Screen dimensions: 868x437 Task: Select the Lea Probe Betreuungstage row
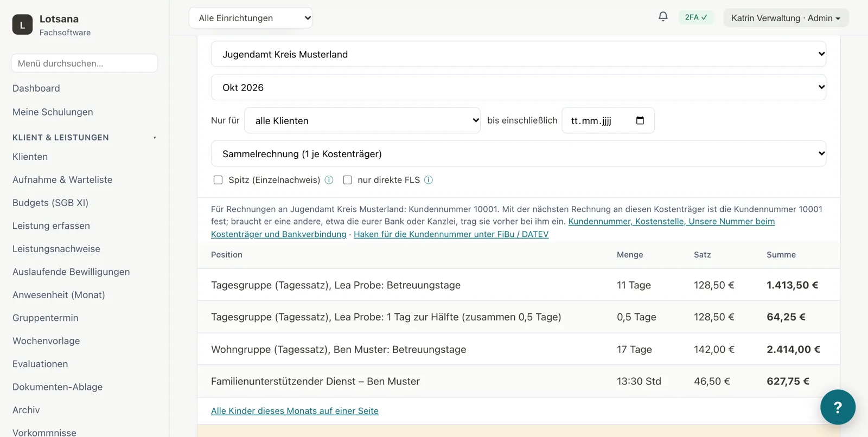point(519,285)
